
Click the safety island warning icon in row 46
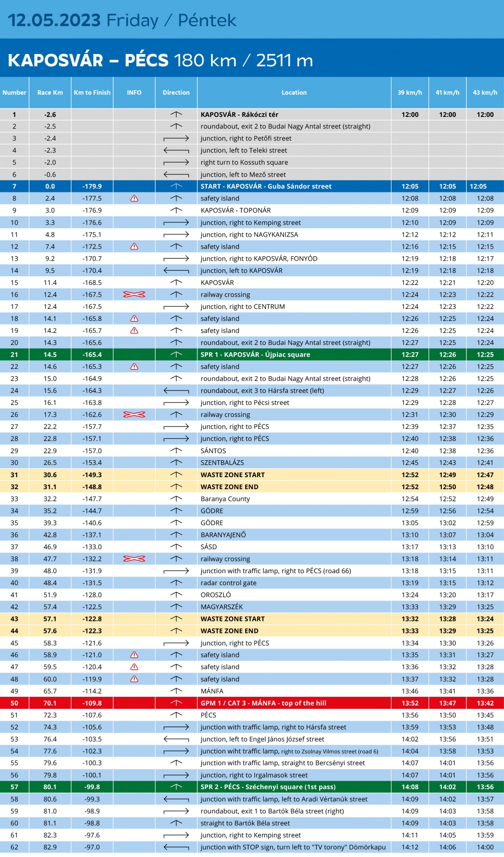(134, 655)
